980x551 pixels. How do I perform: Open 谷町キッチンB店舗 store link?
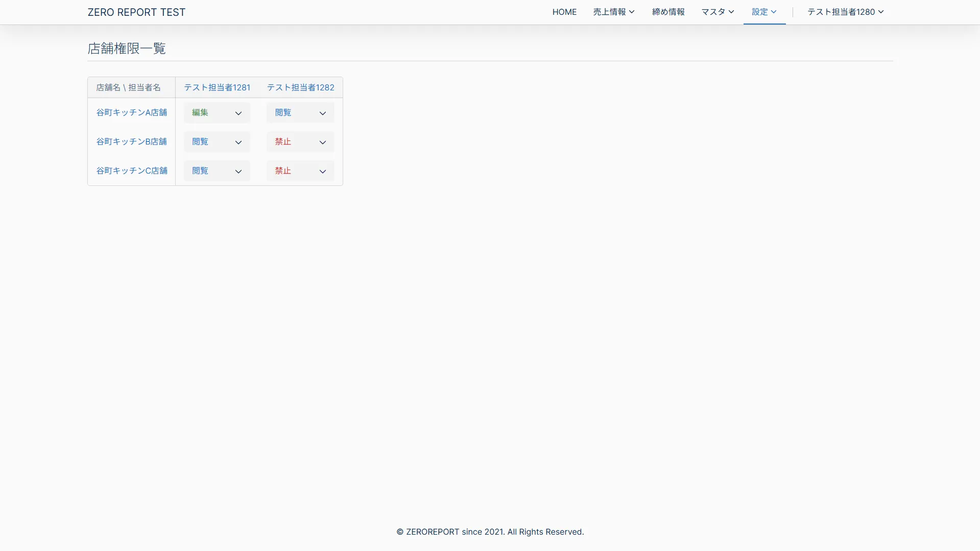(x=131, y=141)
